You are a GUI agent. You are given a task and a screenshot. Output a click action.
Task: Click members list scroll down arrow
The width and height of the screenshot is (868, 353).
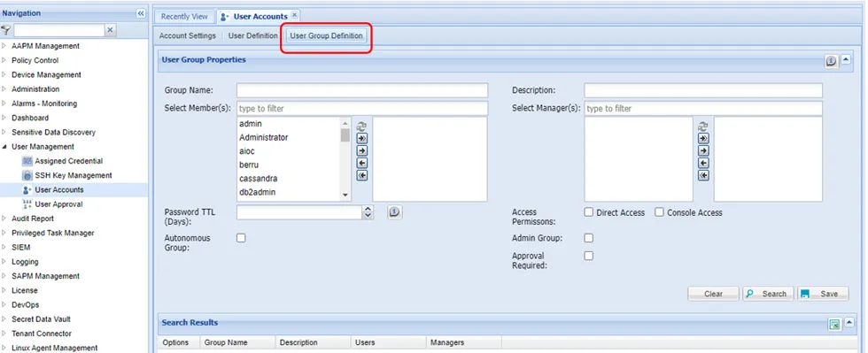(x=345, y=196)
